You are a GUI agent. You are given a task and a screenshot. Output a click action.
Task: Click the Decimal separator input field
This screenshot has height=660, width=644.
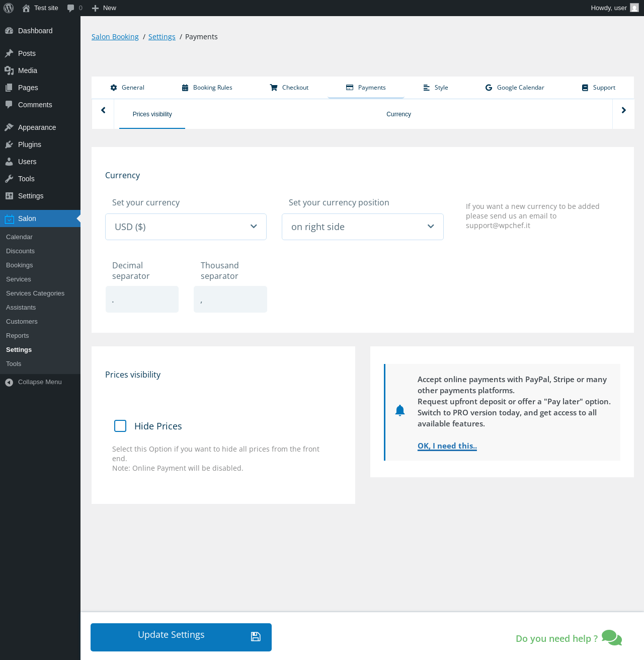tap(142, 299)
